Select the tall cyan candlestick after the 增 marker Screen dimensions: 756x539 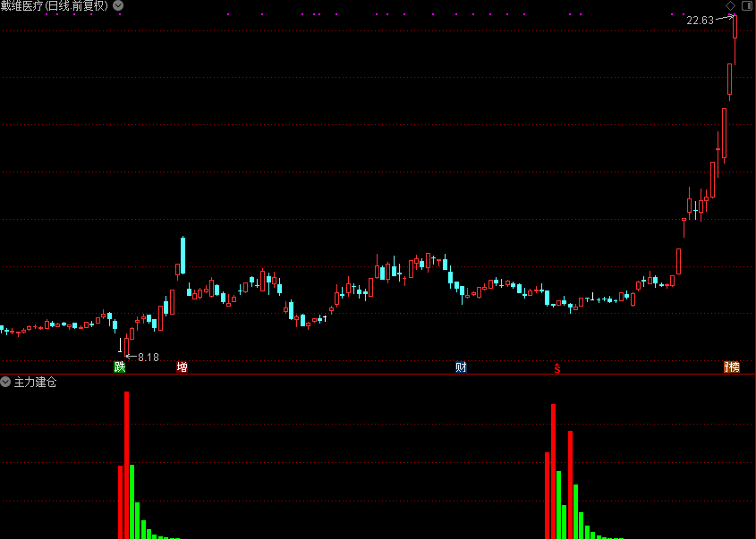(183, 256)
